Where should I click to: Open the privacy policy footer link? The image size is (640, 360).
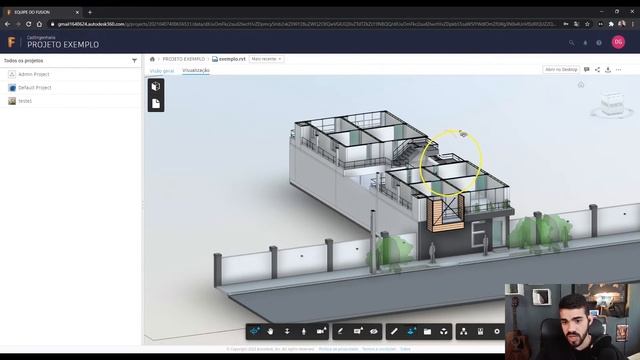click(x=338, y=349)
